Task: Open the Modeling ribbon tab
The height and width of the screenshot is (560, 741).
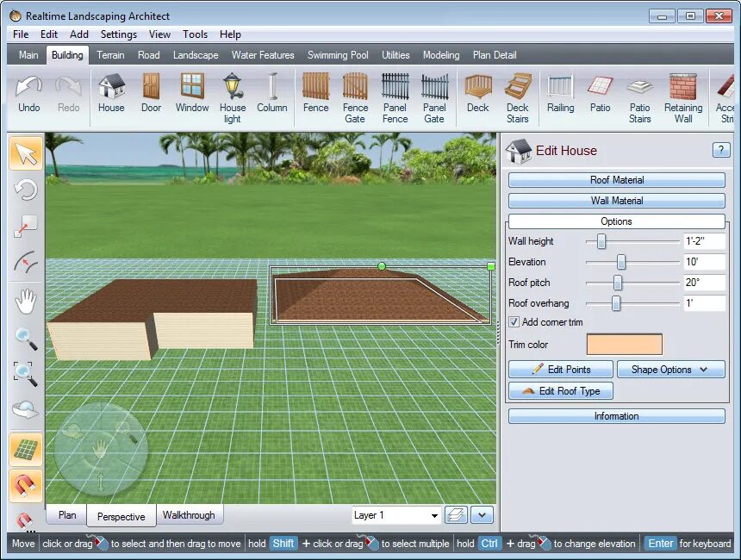Action: coord(441,55)
